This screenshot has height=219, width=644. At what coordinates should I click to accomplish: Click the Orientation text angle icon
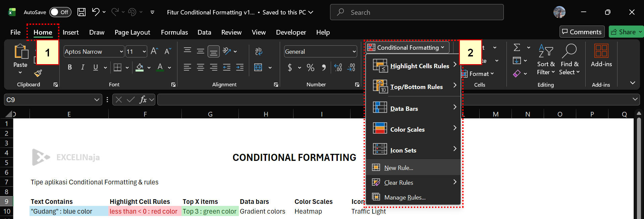(227, 51)
